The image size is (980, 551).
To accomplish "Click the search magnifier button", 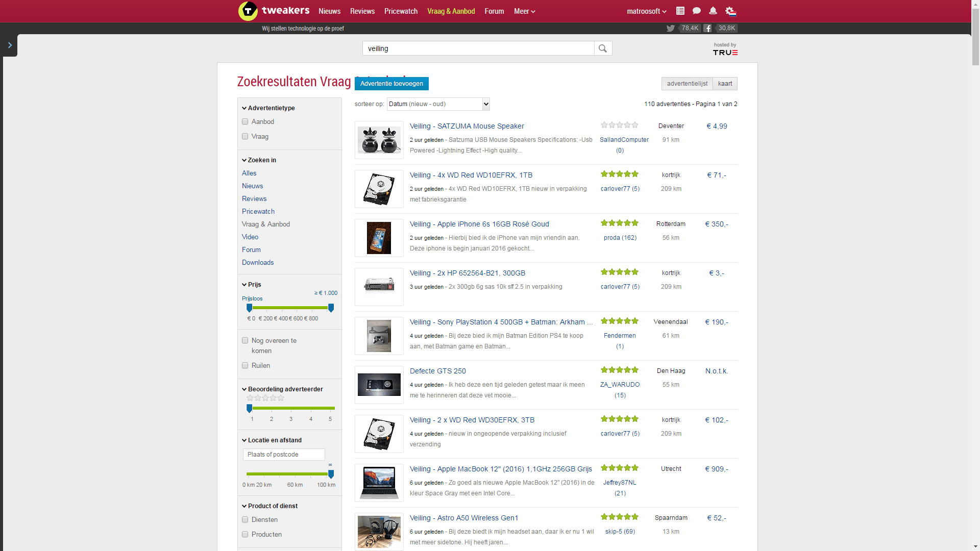I will tap(603, 48).
